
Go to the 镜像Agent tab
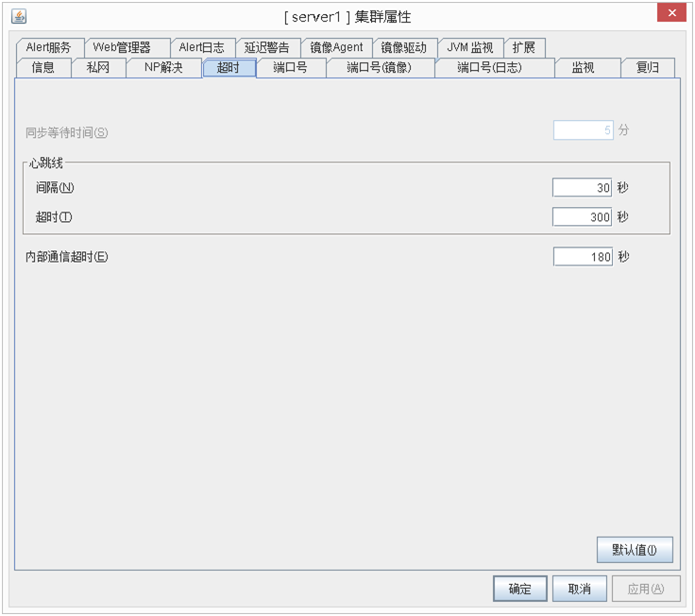point(336,47)
